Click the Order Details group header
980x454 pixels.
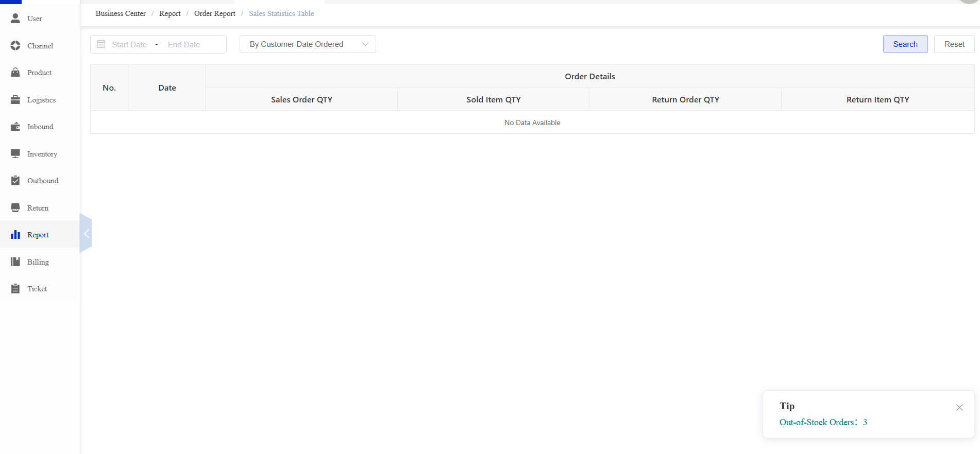coord(590,76)
